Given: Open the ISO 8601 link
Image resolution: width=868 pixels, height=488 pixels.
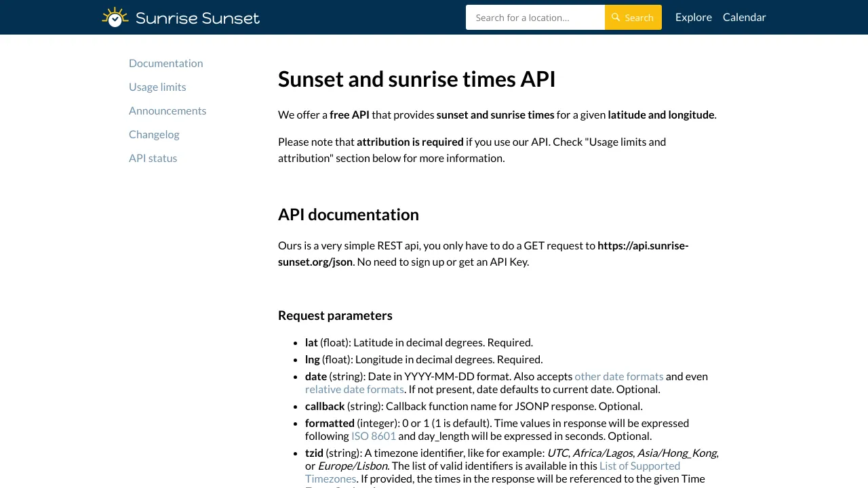Looking at the screenshot, I should point(374,436).
